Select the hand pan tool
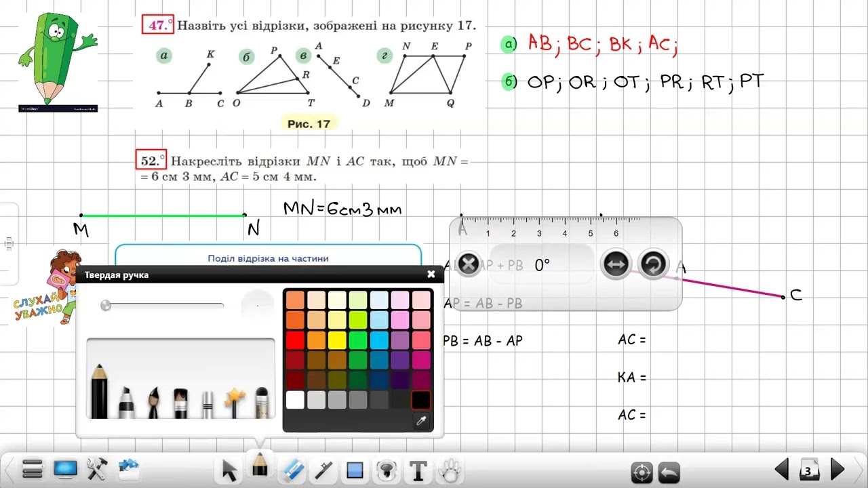 449,469
